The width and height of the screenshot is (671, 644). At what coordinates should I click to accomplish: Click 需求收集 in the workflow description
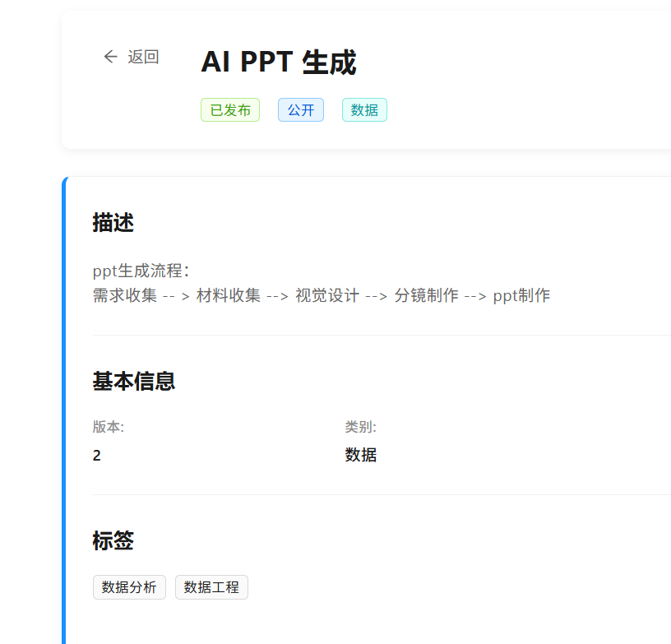point(125,296)
